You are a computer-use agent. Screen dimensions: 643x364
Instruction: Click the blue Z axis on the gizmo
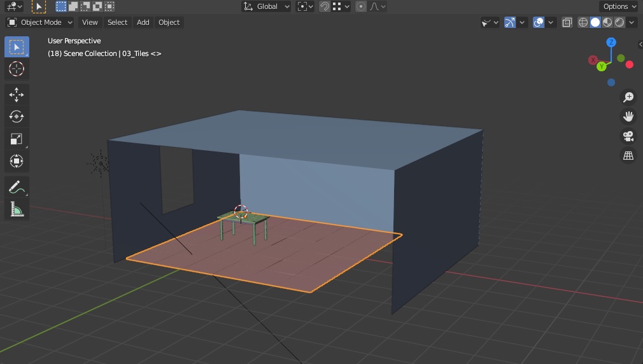point(611,42)
